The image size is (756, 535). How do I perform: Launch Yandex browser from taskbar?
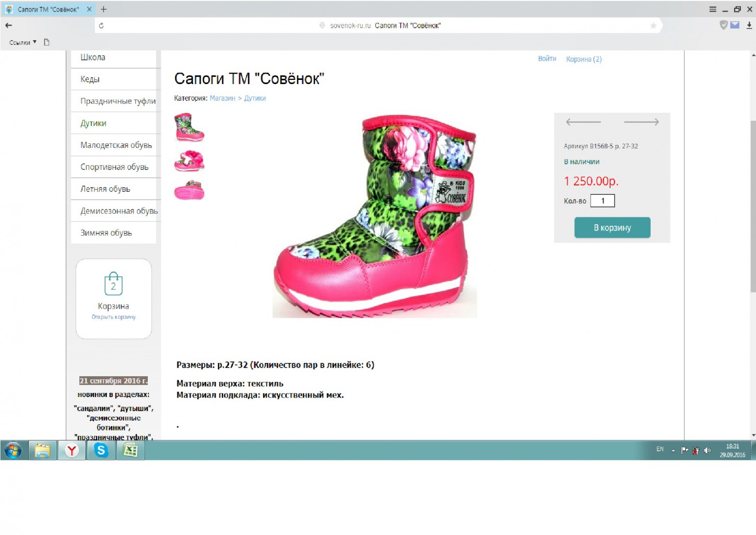[72, 450]
